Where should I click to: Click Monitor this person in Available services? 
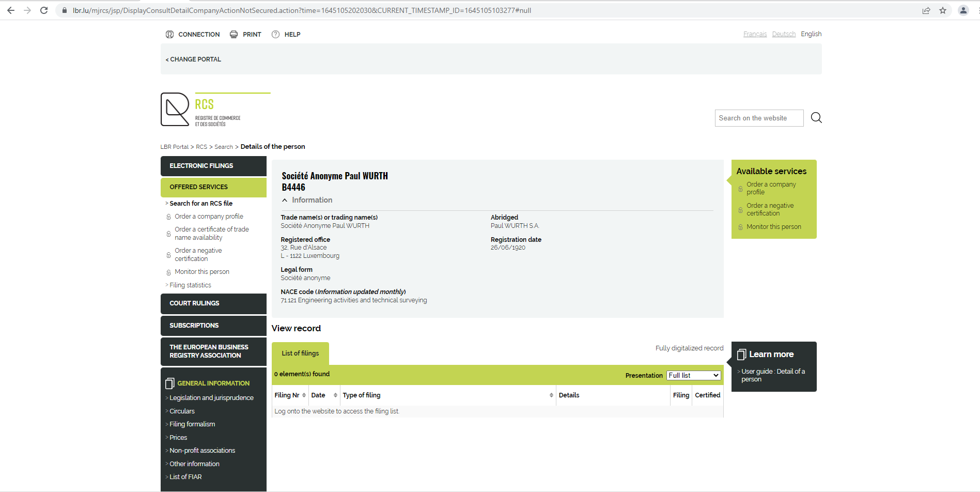pyautogui.click(x=773, y=227)
